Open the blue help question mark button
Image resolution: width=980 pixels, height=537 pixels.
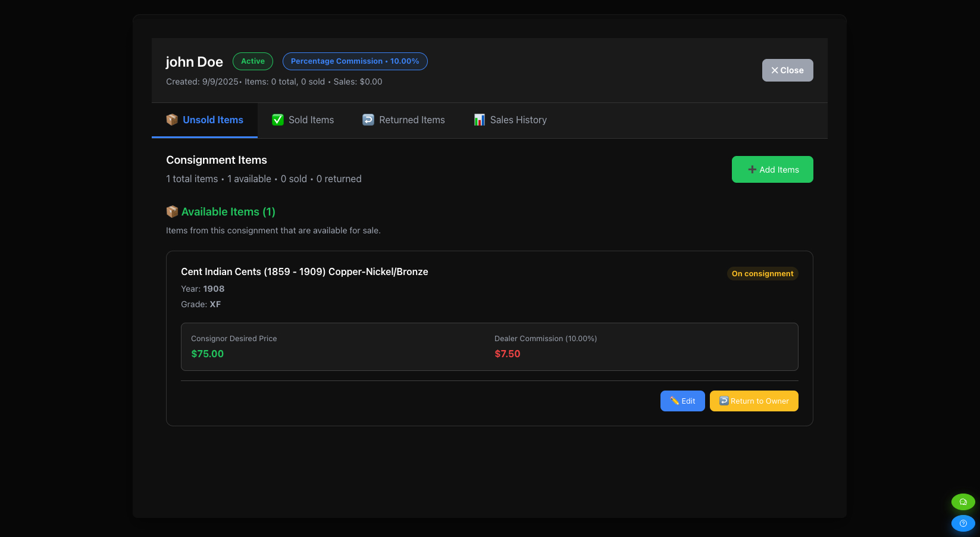tap(963, 523)
